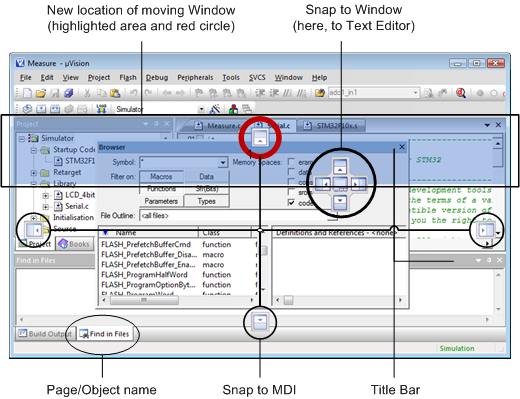Toggle the Data filter button
Screen dimensions: 520x399
[x=206, y=177]
